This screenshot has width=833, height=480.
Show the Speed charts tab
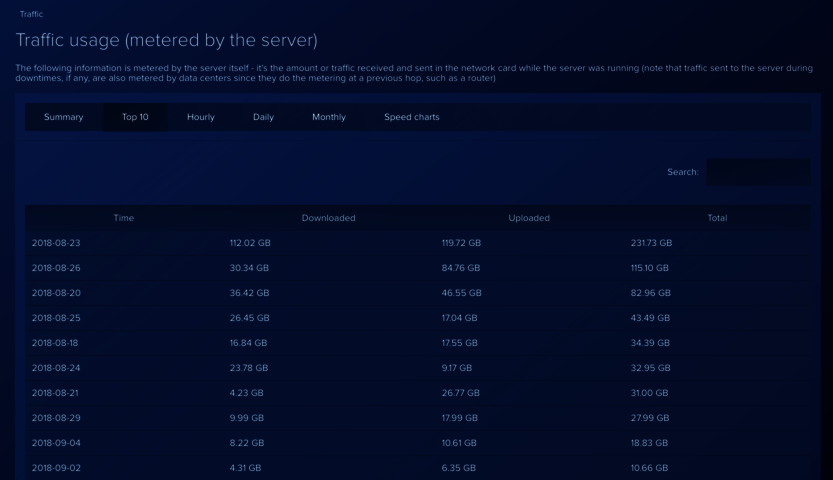click(411, 117)
